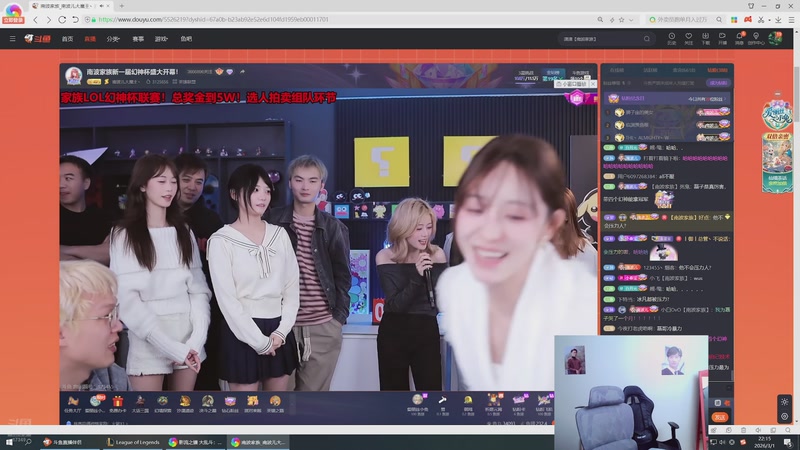The height and width of the screenshot is (450, 800).
Task: Open the Douyu hamburger menu
Action: pyautogui.click(x=12, y=39)
